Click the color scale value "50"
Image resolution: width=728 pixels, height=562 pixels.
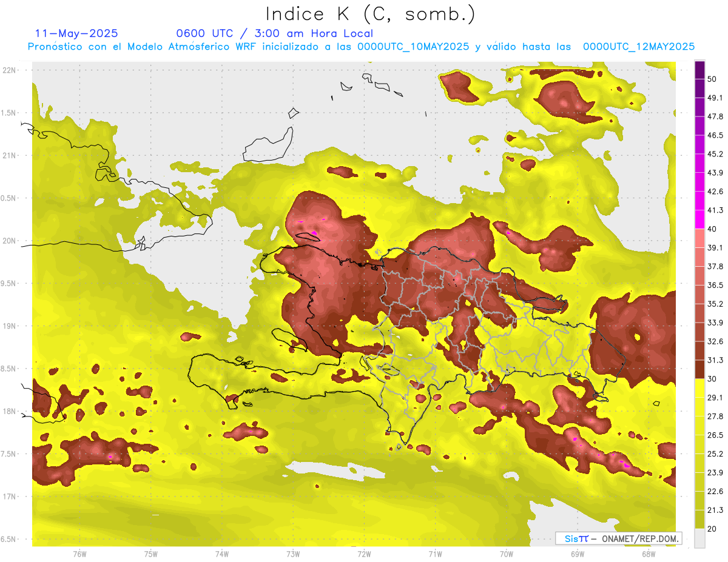pos(713,79)
